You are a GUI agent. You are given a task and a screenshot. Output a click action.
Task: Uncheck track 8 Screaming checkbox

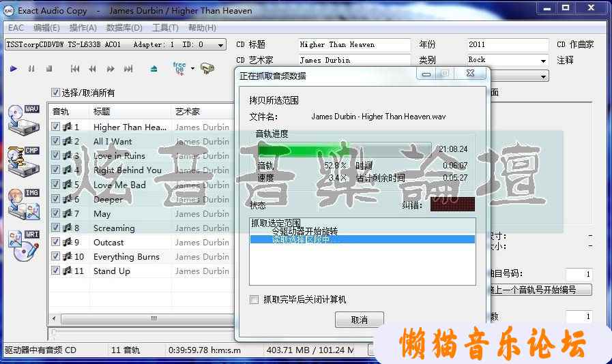(x=55, y=228)
